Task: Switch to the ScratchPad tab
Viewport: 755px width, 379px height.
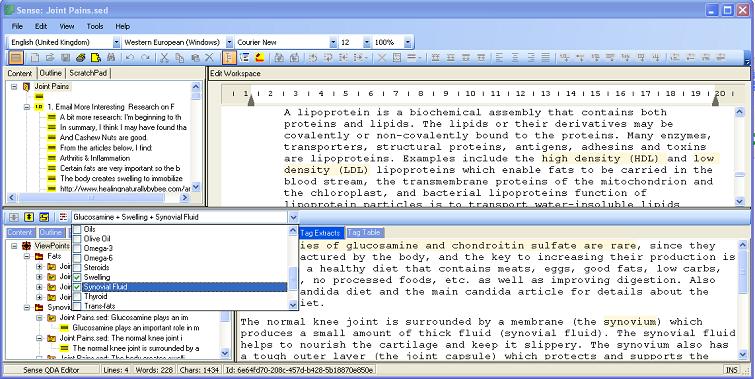Action: point(89,73)
